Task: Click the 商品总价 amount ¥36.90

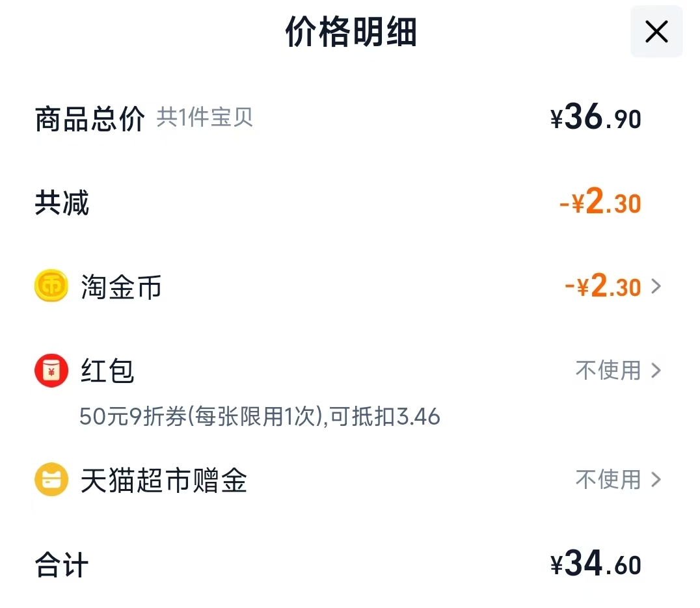Action: click(x=594, y=117)
